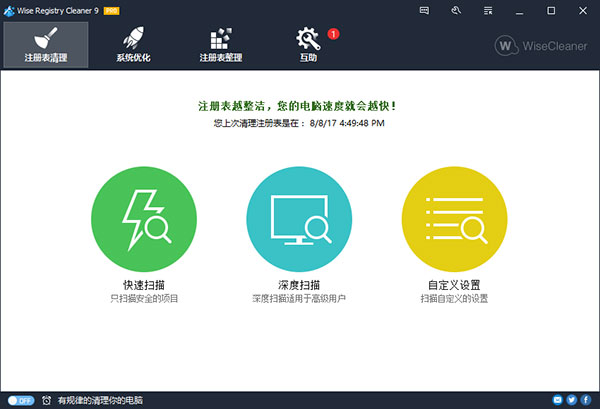Switch to the 注册表清理 tab
This screenshot has width=600, height=409.
pos(45,43)
